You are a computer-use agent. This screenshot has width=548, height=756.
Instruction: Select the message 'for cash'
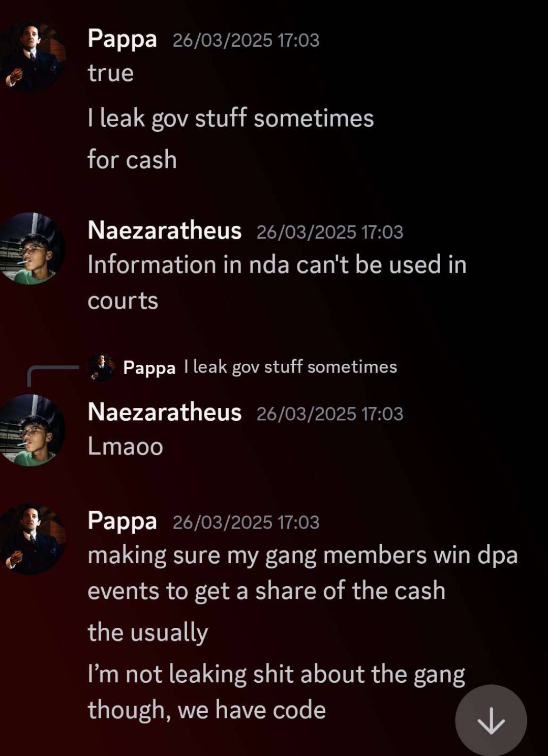132,159
